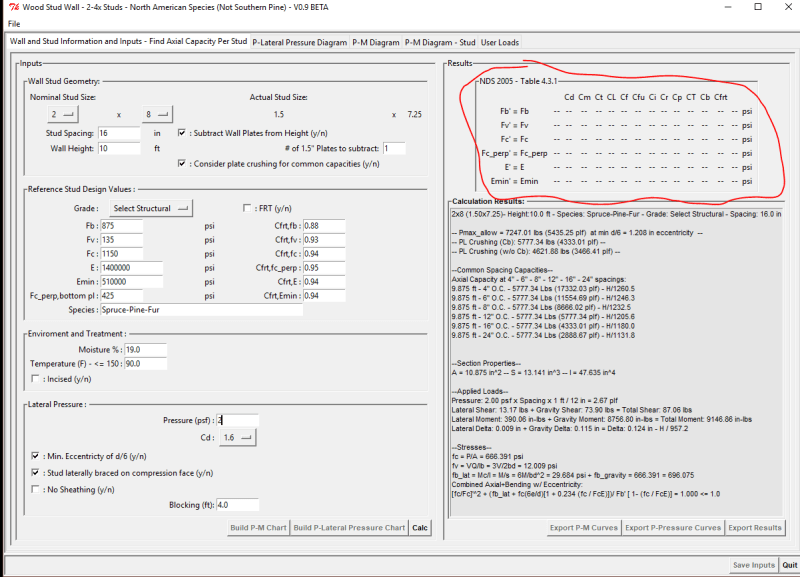Click the Cfrt,fc_perp field 0.95

point(324,268)
